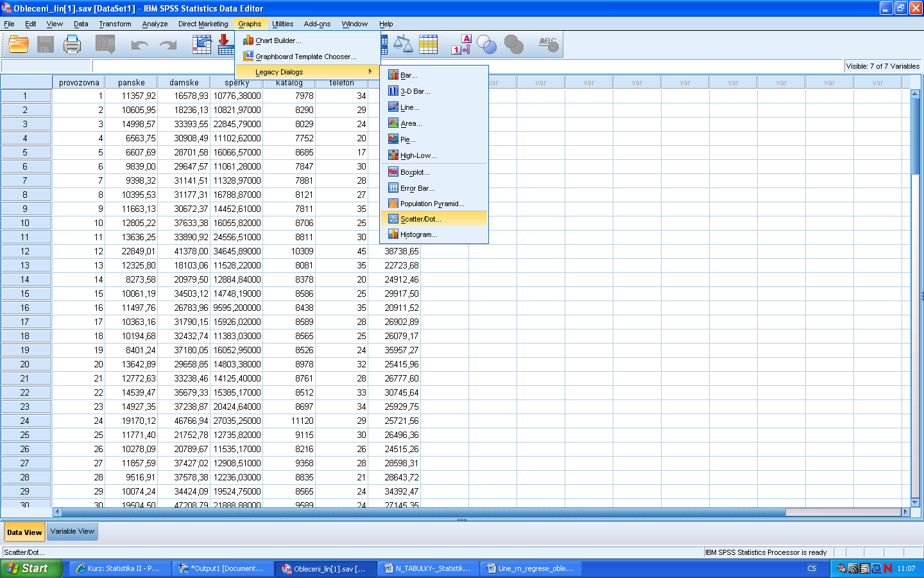Click the Select Cases grid icon

[x=428, y=44]
